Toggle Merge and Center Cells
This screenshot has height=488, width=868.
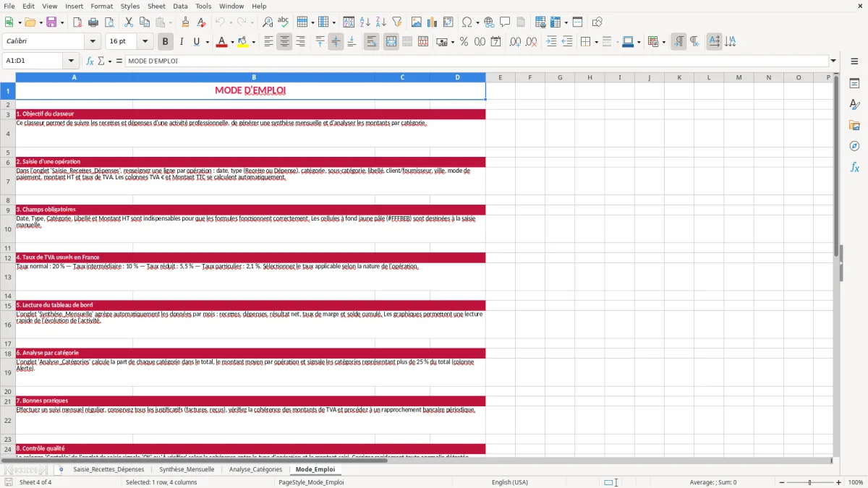391,42
